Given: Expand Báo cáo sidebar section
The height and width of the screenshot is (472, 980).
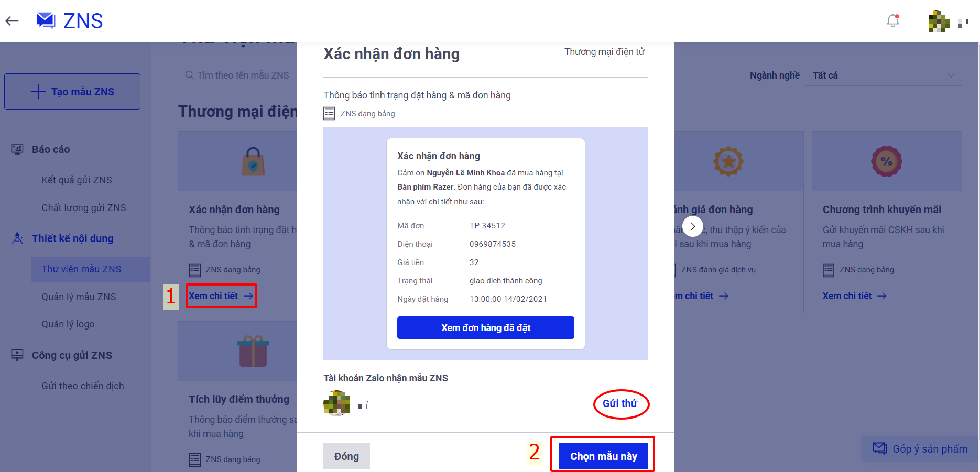Looking at the screenshot, I should coord(51,149).
